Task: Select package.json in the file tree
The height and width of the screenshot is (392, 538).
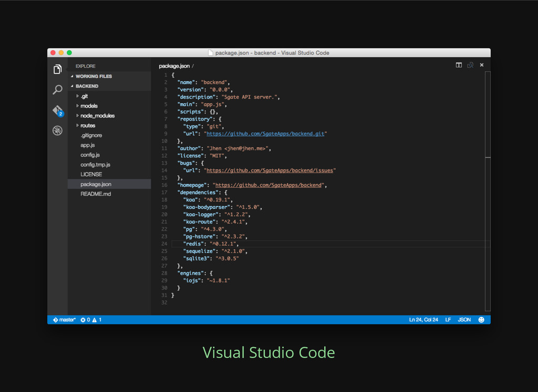Action: 109,184
